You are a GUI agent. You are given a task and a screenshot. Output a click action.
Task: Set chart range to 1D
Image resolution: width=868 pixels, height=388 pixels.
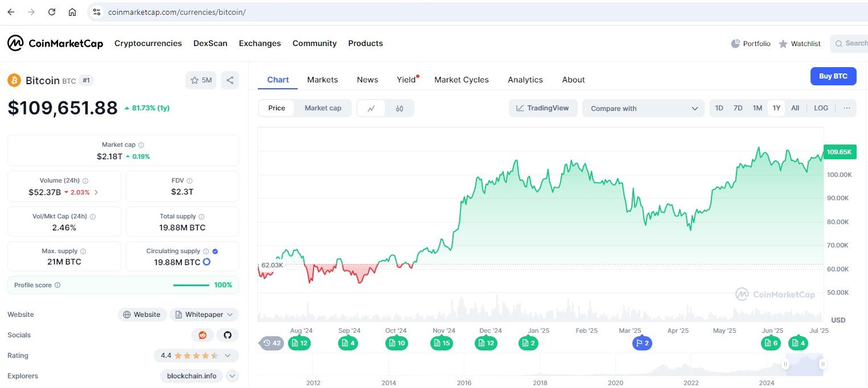coord(719,108)
